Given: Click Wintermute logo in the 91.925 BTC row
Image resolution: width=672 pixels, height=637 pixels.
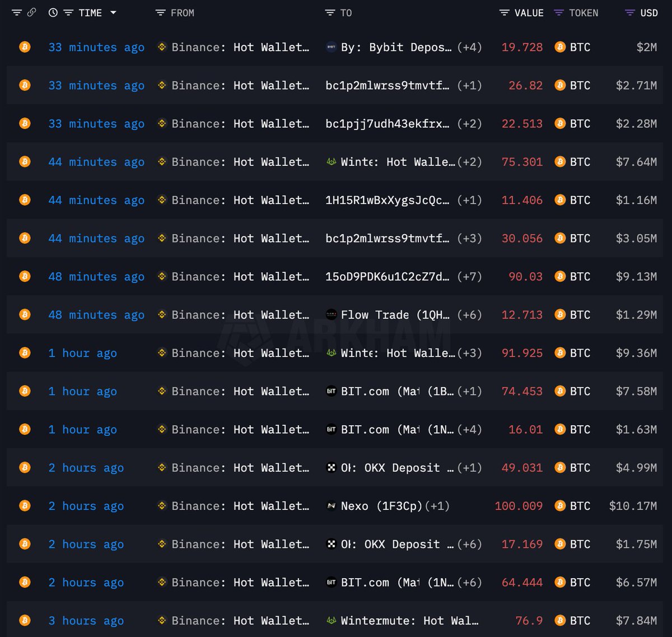Looking at the screenshot, I should (x=331, y=353).
